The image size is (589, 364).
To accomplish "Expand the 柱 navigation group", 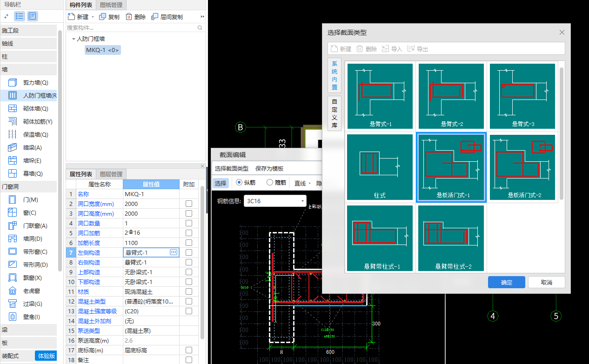I will tap(28, 57).
